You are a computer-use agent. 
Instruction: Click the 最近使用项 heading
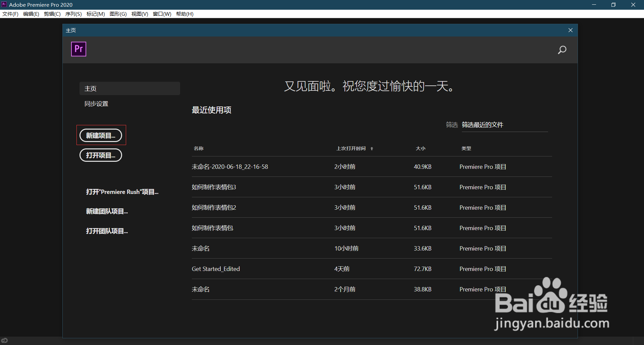click(212, 110)
